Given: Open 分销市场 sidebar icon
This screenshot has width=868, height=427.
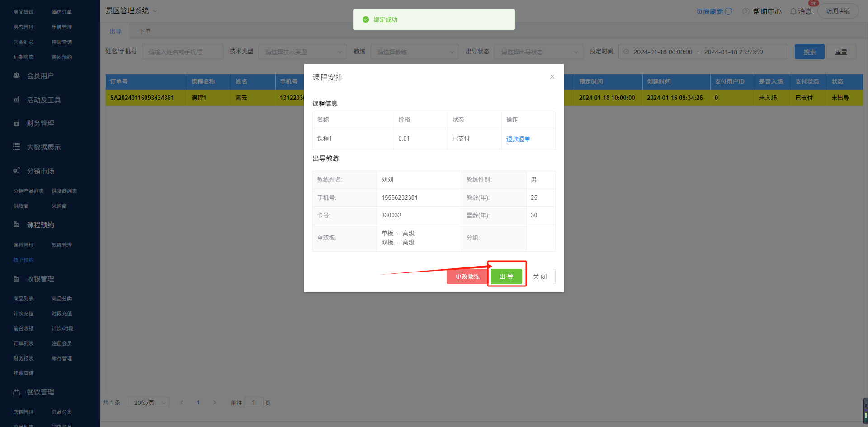Looking at the screenshot, I should pyautogui.click(x=17, y=171).
